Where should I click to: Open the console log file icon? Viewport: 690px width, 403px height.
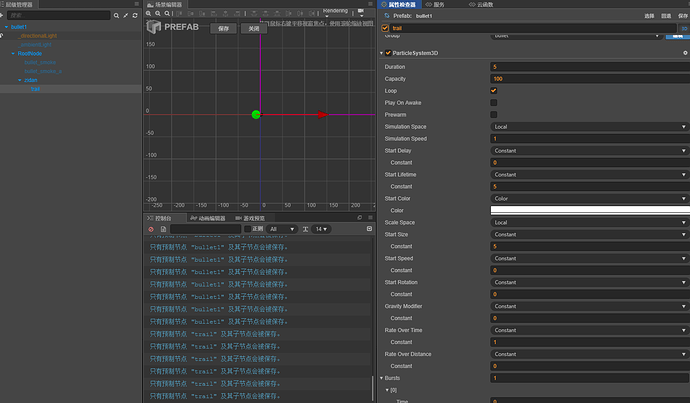pos(163,229)
